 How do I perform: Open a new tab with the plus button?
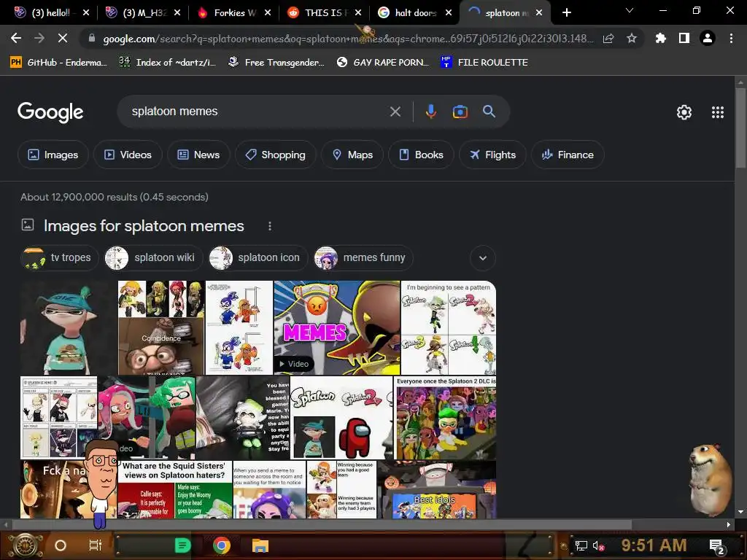click(566, 12)
